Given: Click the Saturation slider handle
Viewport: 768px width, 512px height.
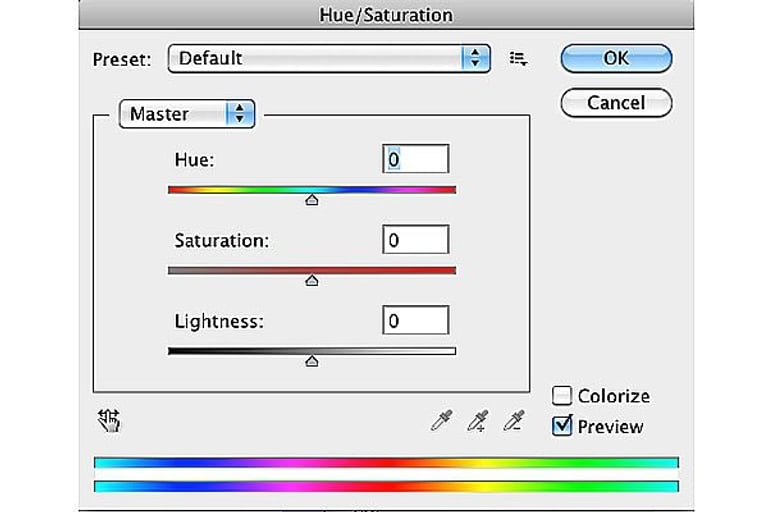Looking at the screenshot, I should point(312,281).
